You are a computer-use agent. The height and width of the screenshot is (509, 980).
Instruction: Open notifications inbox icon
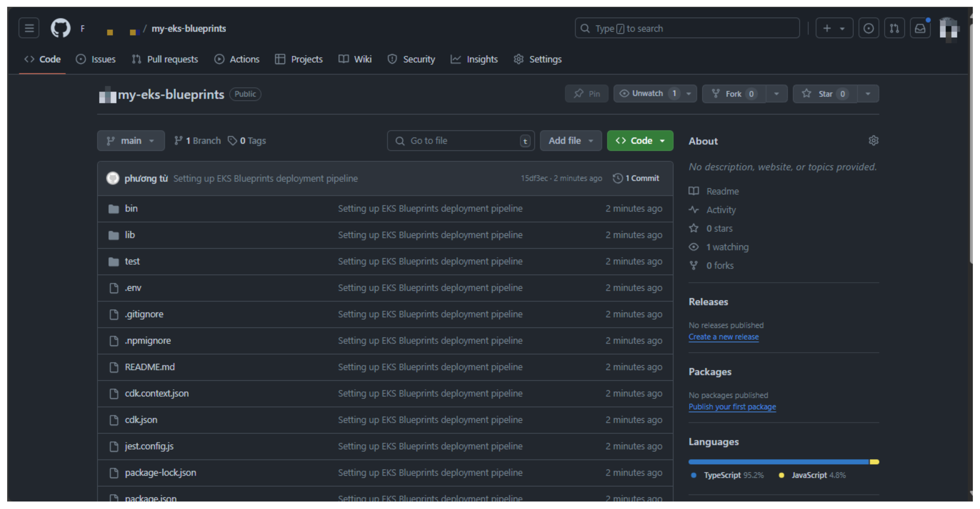click(x=920, y=28)
